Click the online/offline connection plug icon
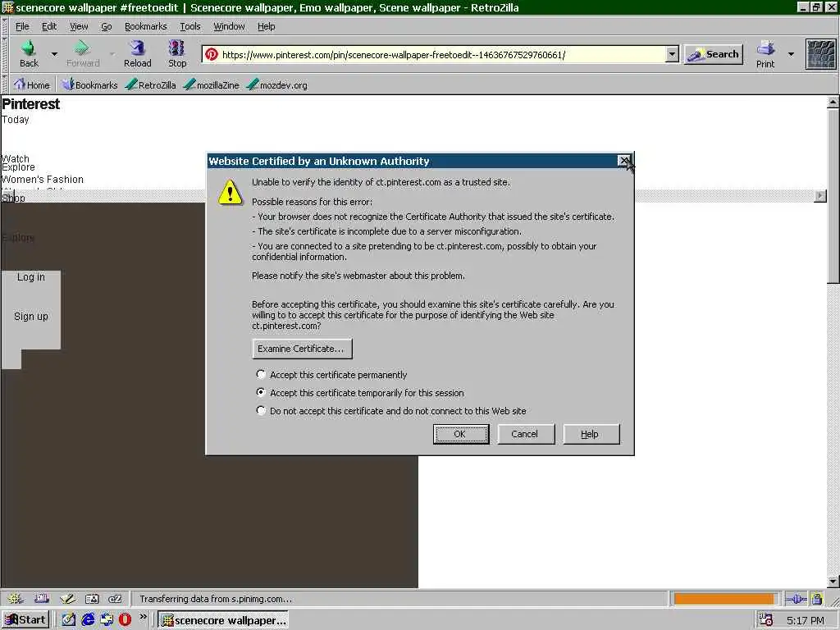 [x=796, y=599]
